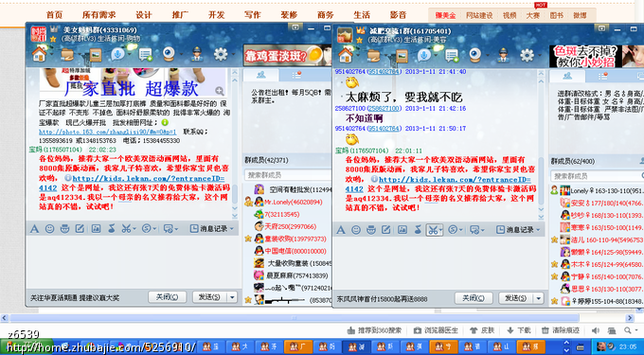Click music note icon in 美女妈妈群 input toolbar
The image size is (644, 355).
(x=112, y=228)
